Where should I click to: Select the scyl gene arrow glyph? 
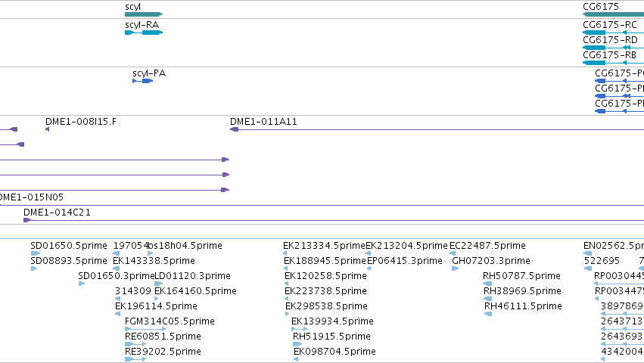[144, 14]
